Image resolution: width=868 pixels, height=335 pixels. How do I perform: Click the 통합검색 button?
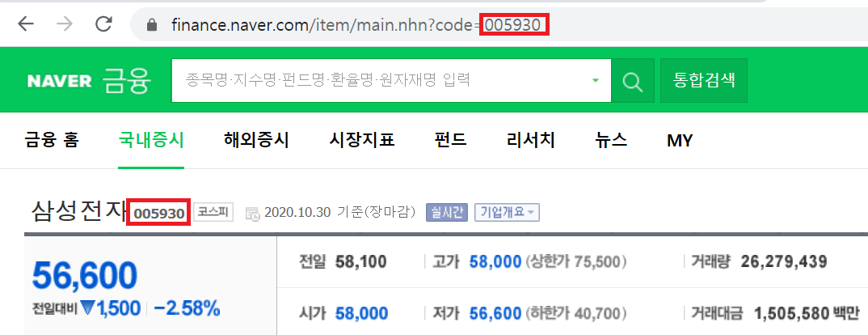pyautogui.click(x=704, y=80)
